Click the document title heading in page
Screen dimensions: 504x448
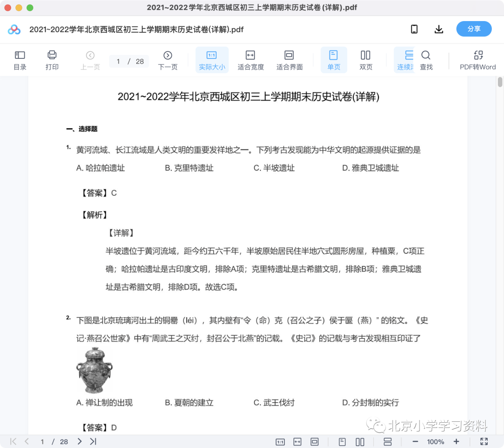[248, 96]
